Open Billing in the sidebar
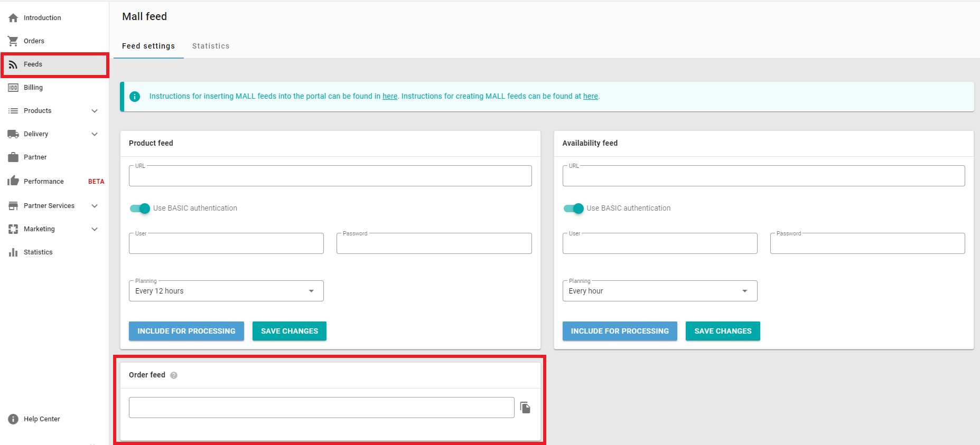 pos(54,88)
